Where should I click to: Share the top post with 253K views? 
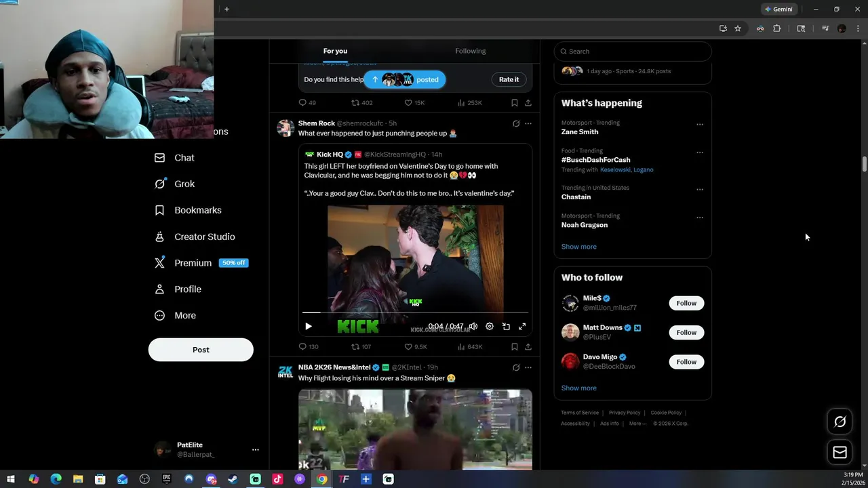click(528, 102)
